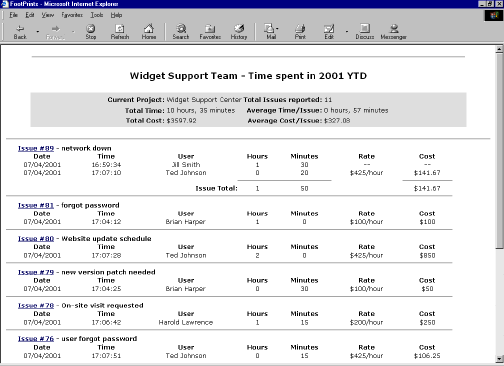Expand the Back history dropdown arrow
The width and height of the screenshot is (504, 366).
coord(38,32)
